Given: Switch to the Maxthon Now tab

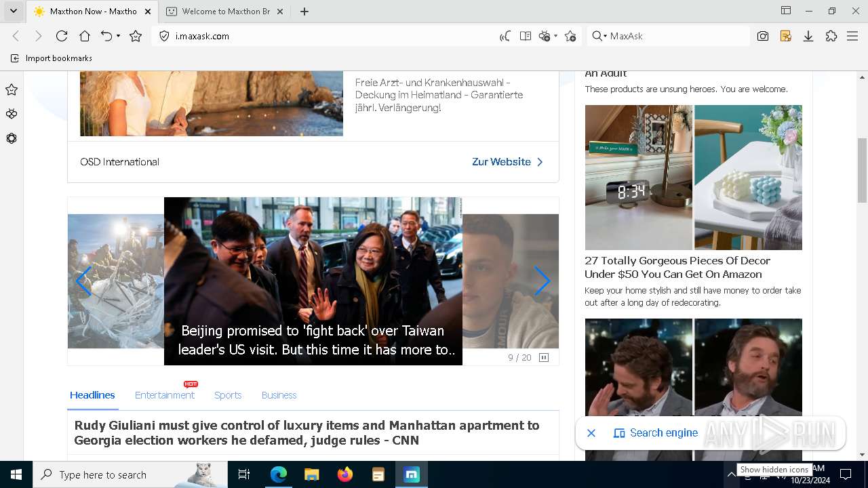Looking at the screenshot, I should click(93, 11).
